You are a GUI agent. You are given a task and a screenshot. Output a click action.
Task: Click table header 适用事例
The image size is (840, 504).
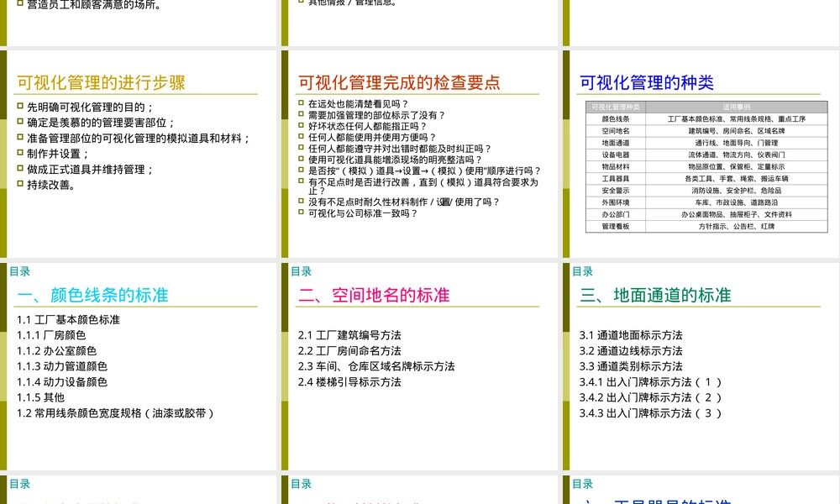coord(737,108)
